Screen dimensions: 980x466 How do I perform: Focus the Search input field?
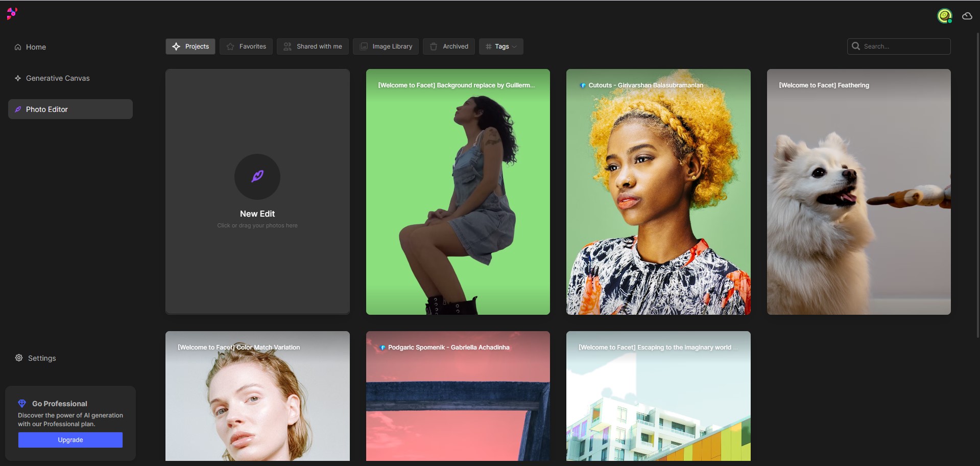pos(899,46)
